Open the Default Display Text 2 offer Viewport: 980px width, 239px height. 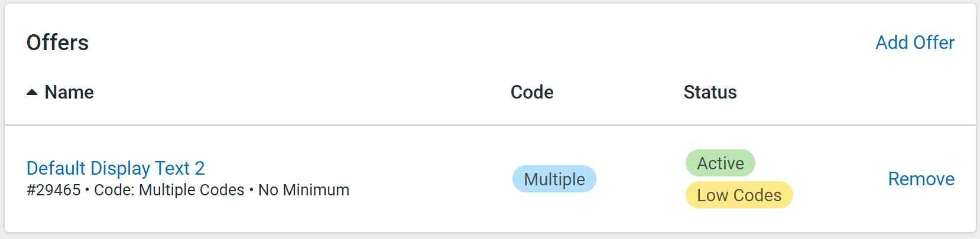pos(116,168)
